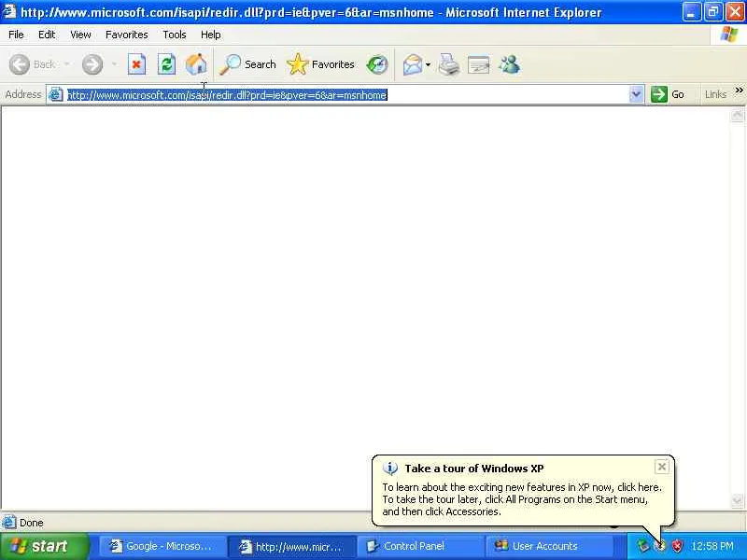Open the Back button history dropdown
The height and width of the screenshot is (560, 747).
click(x=66, y=64)
